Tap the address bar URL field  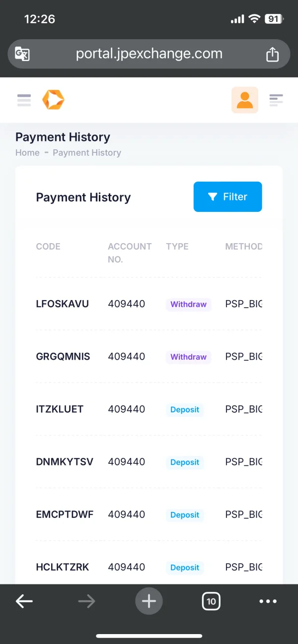point(149,54)
